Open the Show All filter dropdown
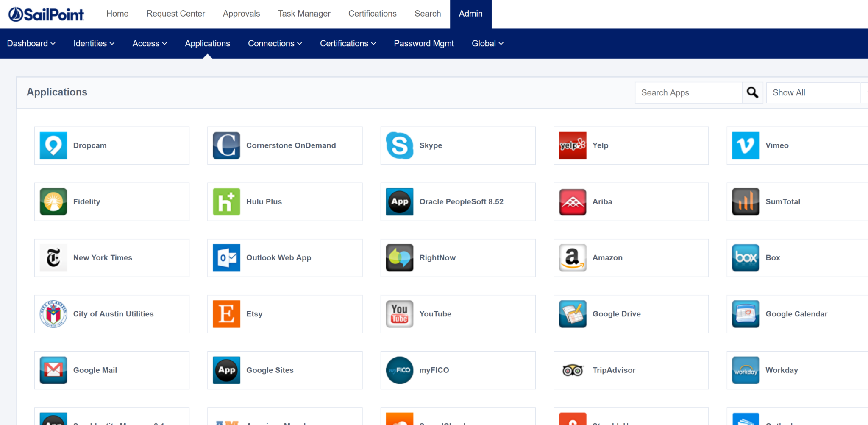Screen dimensions: 868x425 click(x=812, y=92)
